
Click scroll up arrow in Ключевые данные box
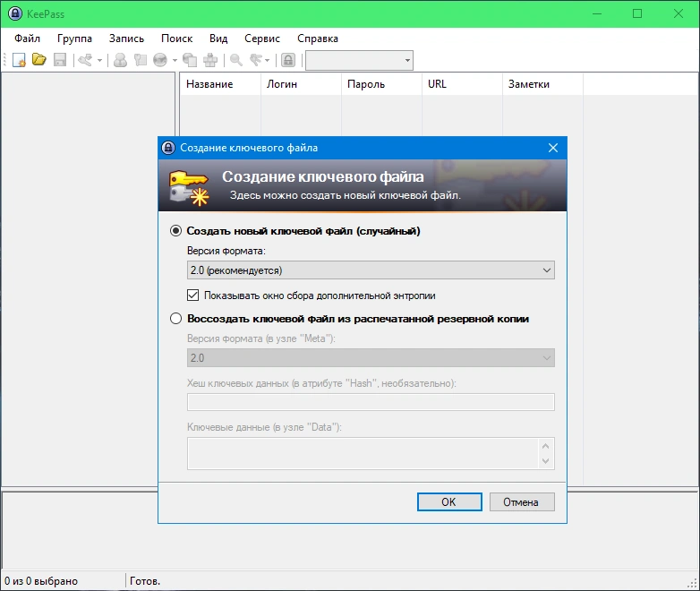(545, 446)
